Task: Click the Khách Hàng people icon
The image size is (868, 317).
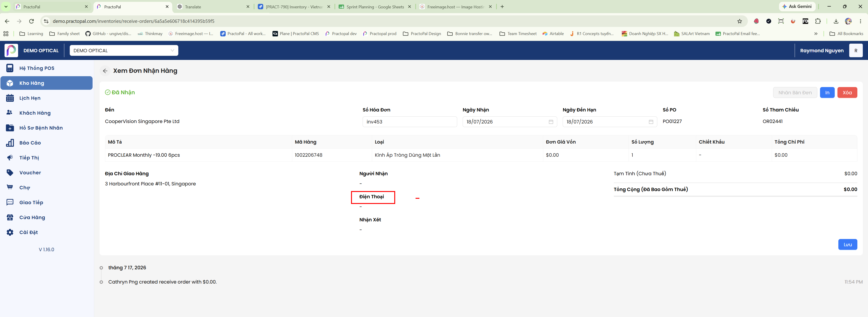Action: pos(10,113)
